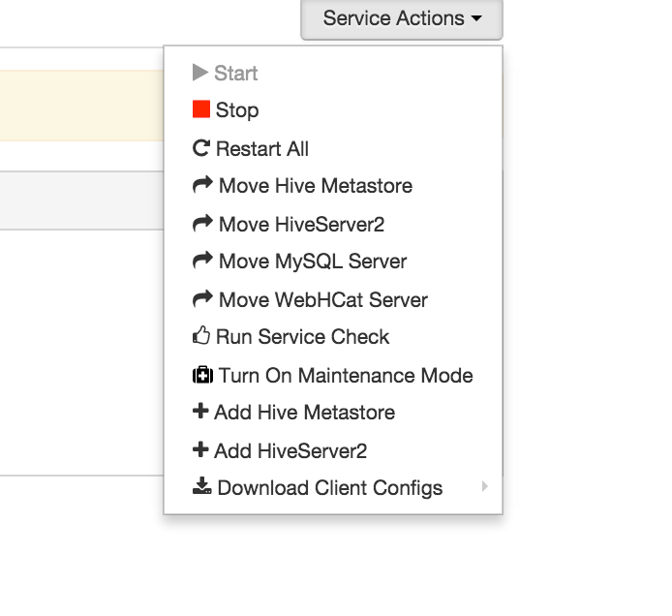This screenshot has height=616, width=672.
Task: Click the Restart All circular arrow icon
Action: pos(201,148)
